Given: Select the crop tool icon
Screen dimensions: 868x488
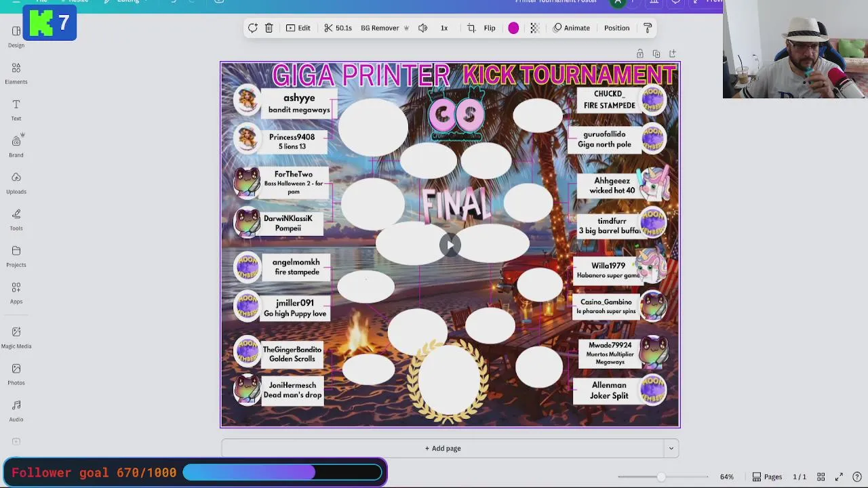Looking at the screenshot, I should (471, 28).
